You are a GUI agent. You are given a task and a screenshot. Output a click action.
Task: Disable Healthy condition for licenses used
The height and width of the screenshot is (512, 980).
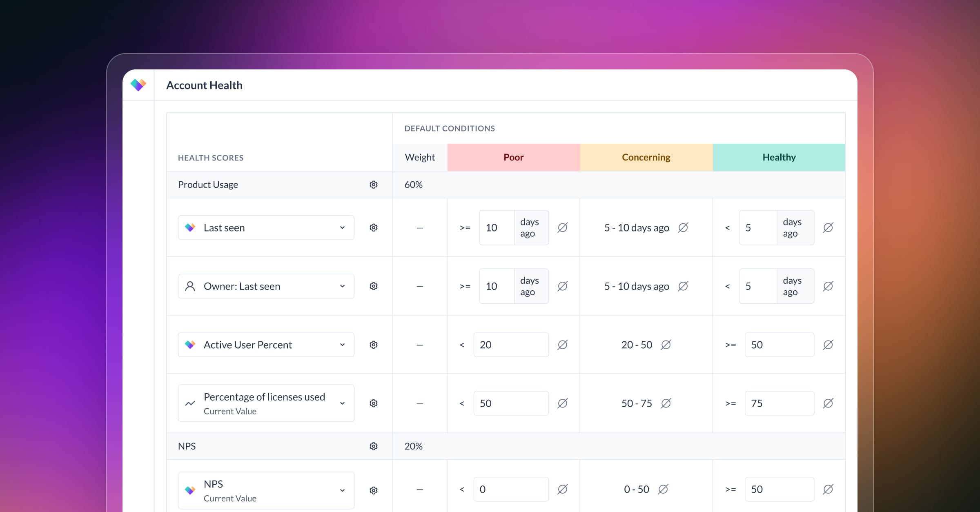pyautogui.click(x=828, y=403)
